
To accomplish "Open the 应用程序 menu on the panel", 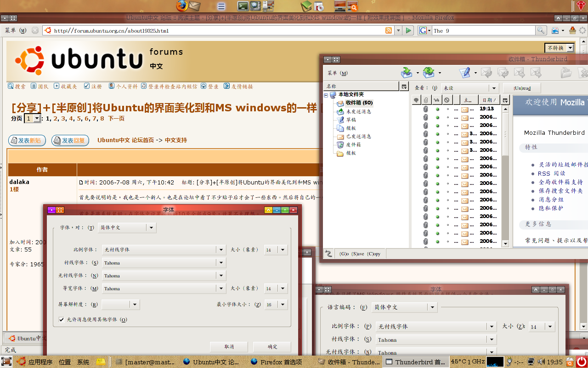I will tap(40, 362).
